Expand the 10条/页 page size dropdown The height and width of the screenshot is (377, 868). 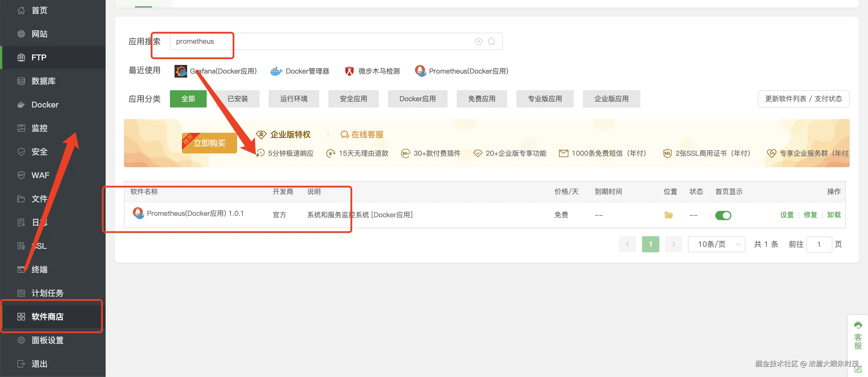716,244
